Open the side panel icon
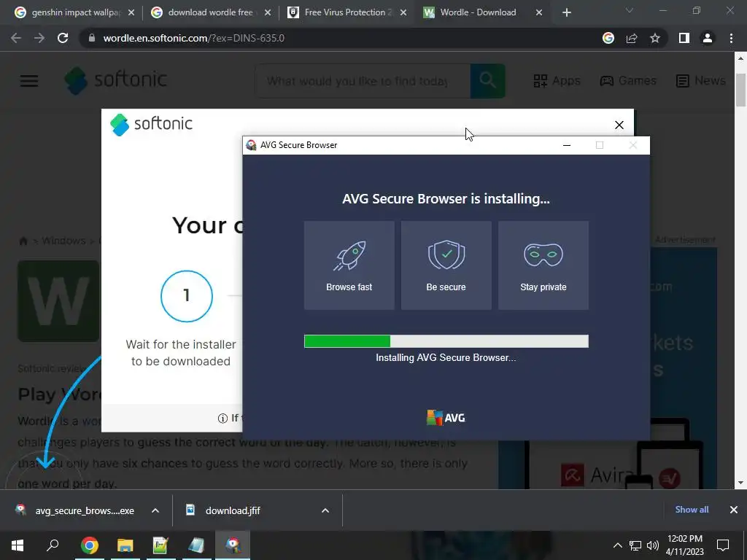 click(684, 38)
